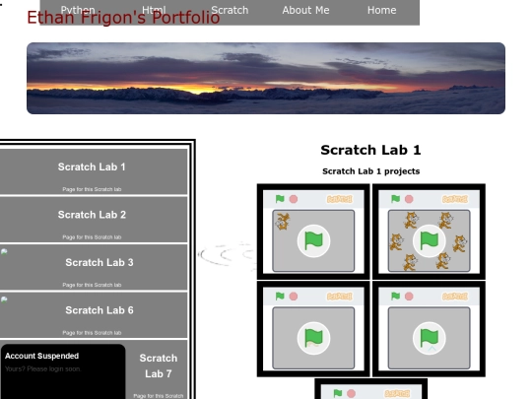Click the Ethan Frigon's Portfolio title
Screen dimensions: 532x399
[x=123, y=18]
